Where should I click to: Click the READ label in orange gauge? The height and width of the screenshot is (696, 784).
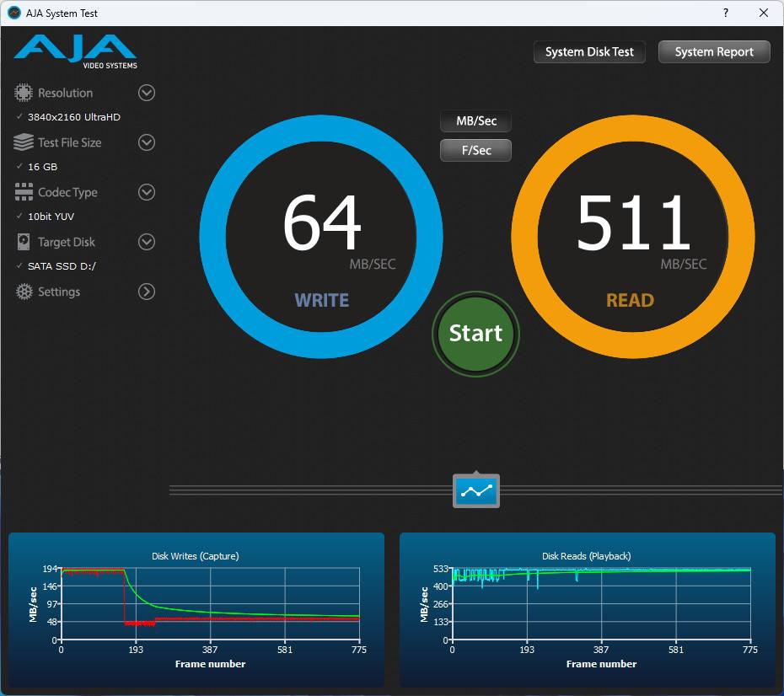[x=630, y=300]
